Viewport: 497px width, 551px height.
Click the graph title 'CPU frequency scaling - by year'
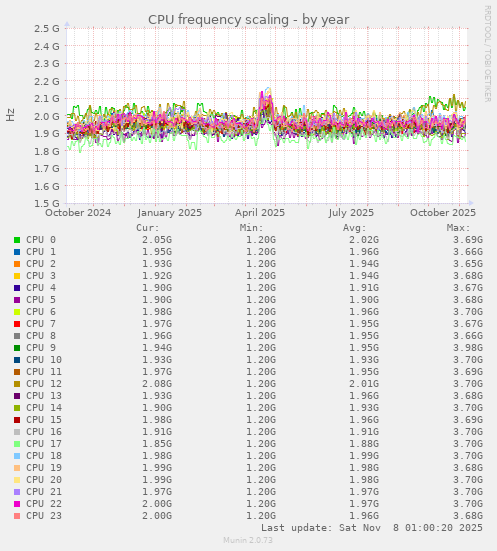click(248, 20)
